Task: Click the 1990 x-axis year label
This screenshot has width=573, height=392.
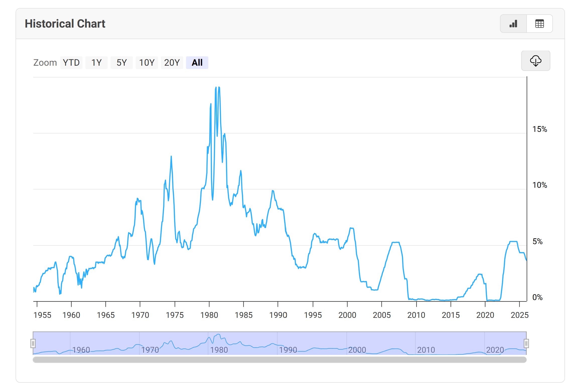Action: coord(278,315)
